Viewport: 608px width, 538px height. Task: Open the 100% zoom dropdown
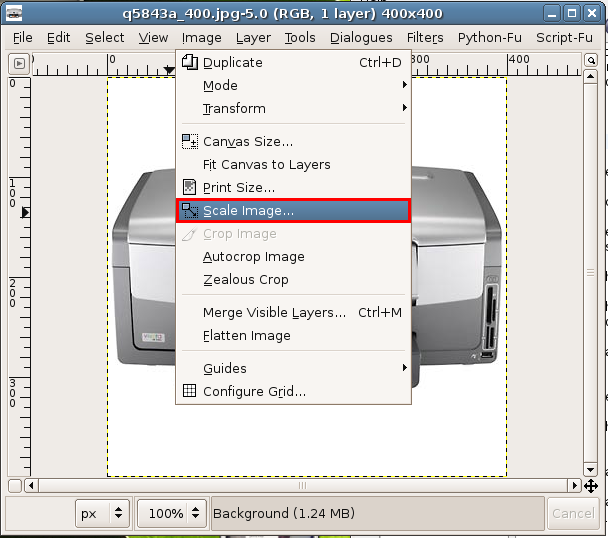click(x=172, y=513)
